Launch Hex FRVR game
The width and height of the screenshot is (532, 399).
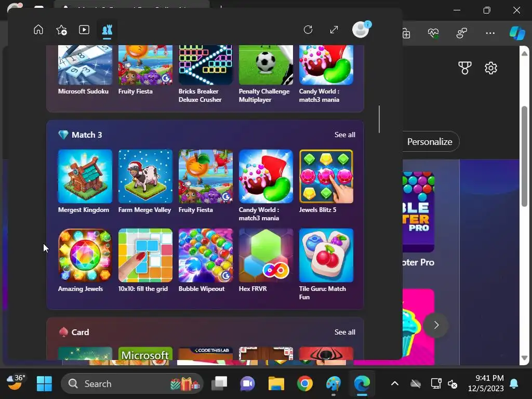pos(265,261)
